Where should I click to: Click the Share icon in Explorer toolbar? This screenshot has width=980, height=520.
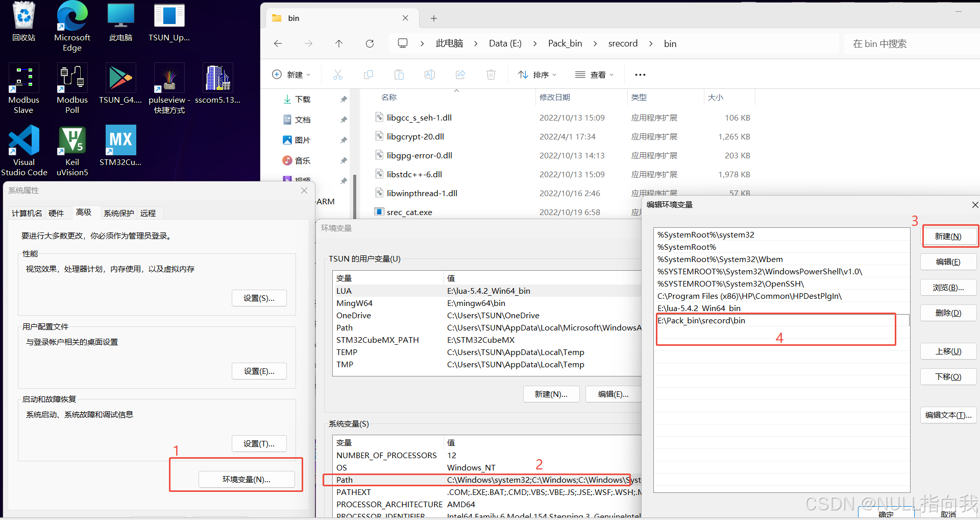pyautogui.click(x=460, y=75)
